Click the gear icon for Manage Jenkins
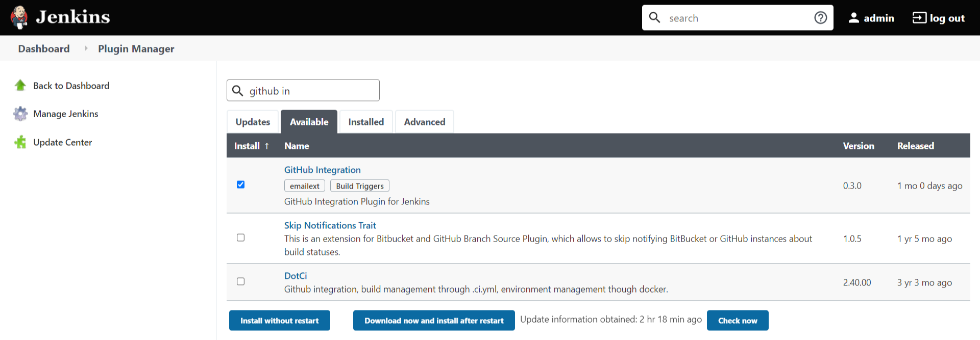This screenshot has width=980, height=340. [20, 114]
